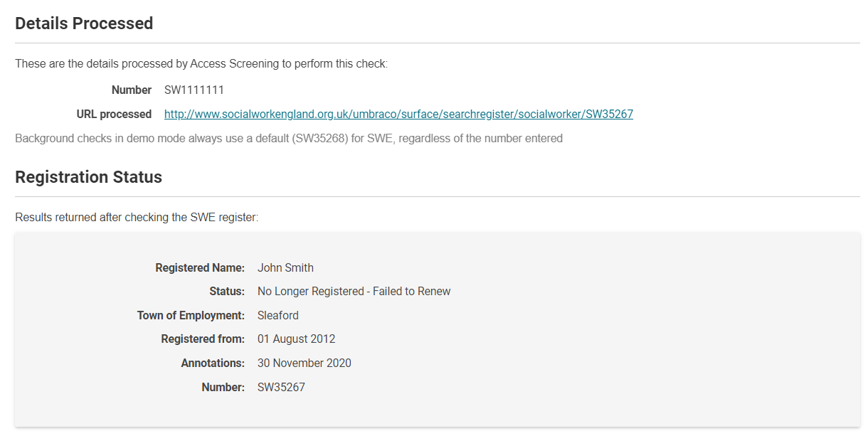The width and height of the screenshot is (868, 436).
Task: Click "No Longer Registered - Failed to Renew" status
Action: pyautogui.click(x=354, y=292)
